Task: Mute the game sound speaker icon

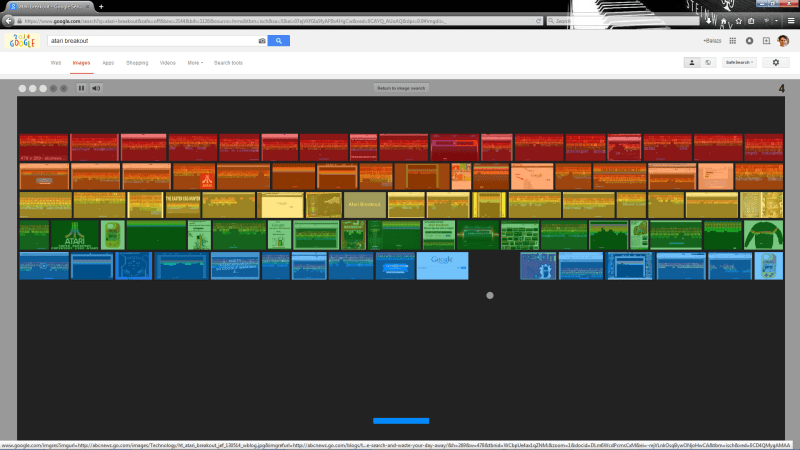Action: (x=96, y=88)
